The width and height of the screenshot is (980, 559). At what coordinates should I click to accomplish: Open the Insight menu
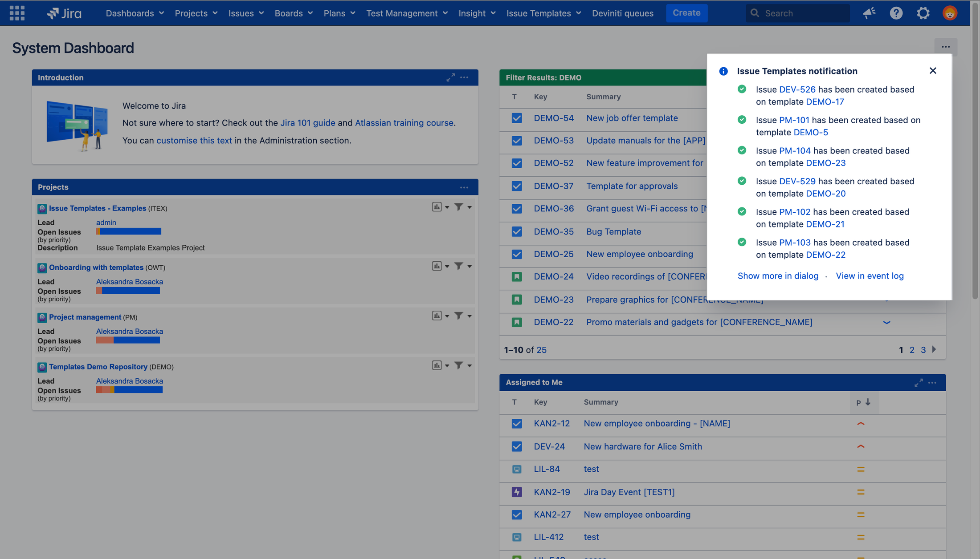[x=477, y=13]
